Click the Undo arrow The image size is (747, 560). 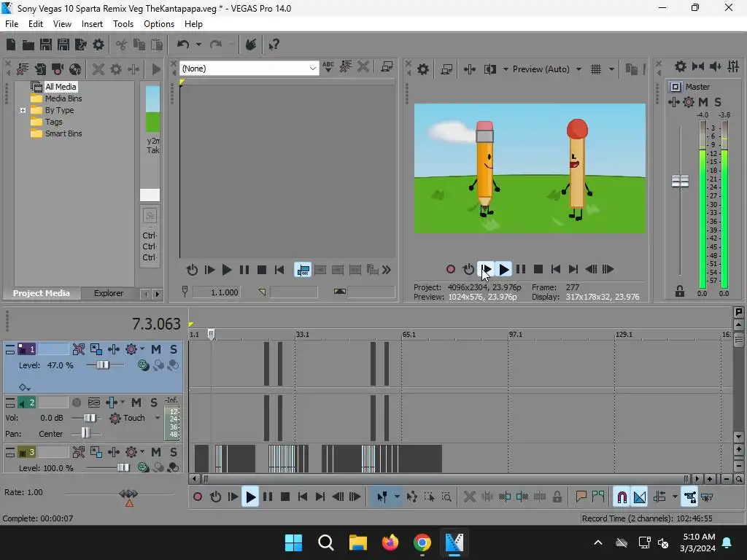click(183, 44)
